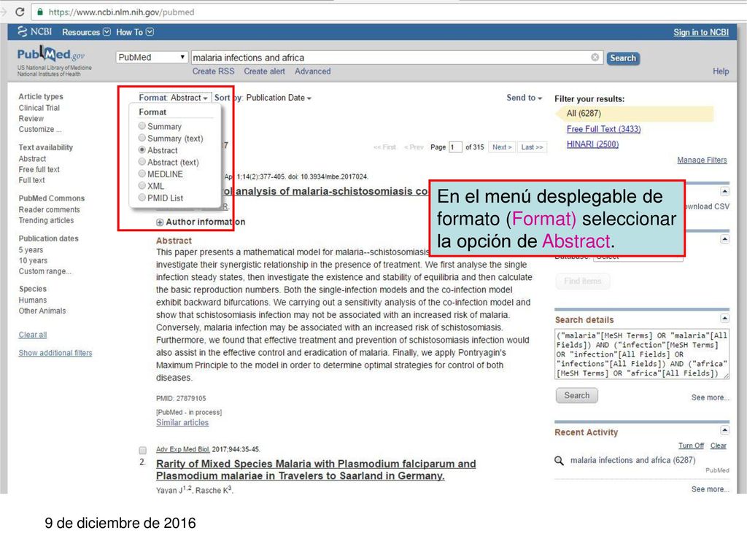This screenshot has height=560, width=747.
Task: Select the XML format radio button
Action: tap(142, 186)
